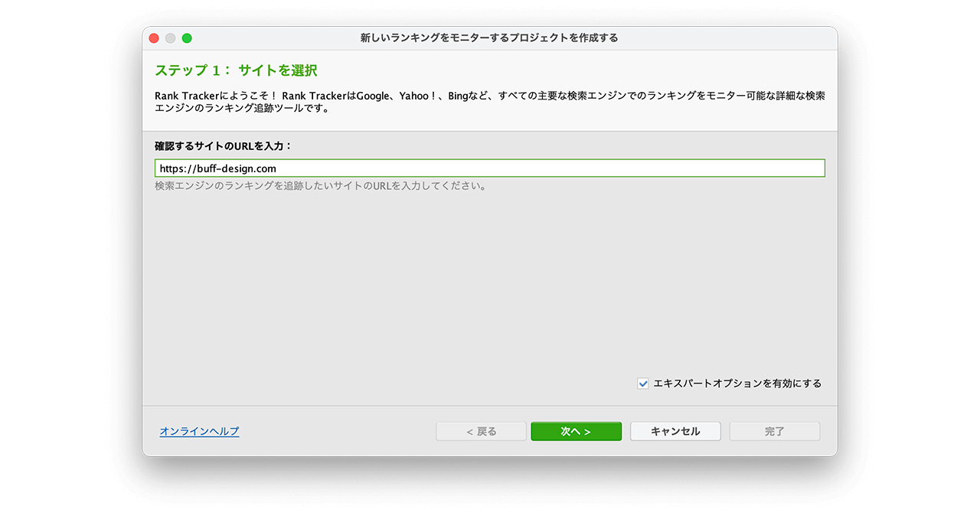Image resolution: width=980 pixels, height=513 pixels.
Task: Click the window title 新しいランキングをモニターするプロジェクトを作成する
Action: tap(489, 38)
